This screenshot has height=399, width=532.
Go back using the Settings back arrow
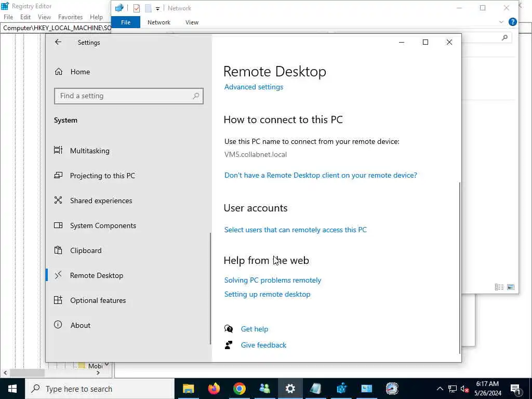58,42
